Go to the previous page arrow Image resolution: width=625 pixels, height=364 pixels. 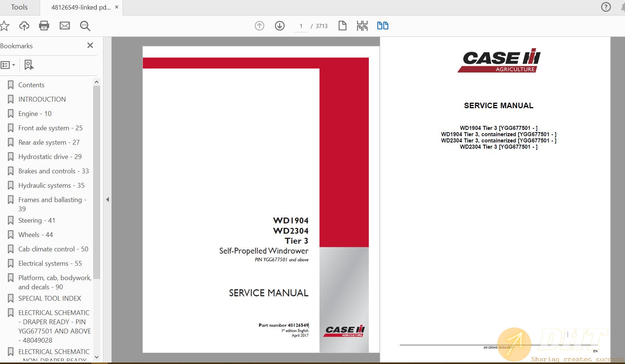pos(259,26)
